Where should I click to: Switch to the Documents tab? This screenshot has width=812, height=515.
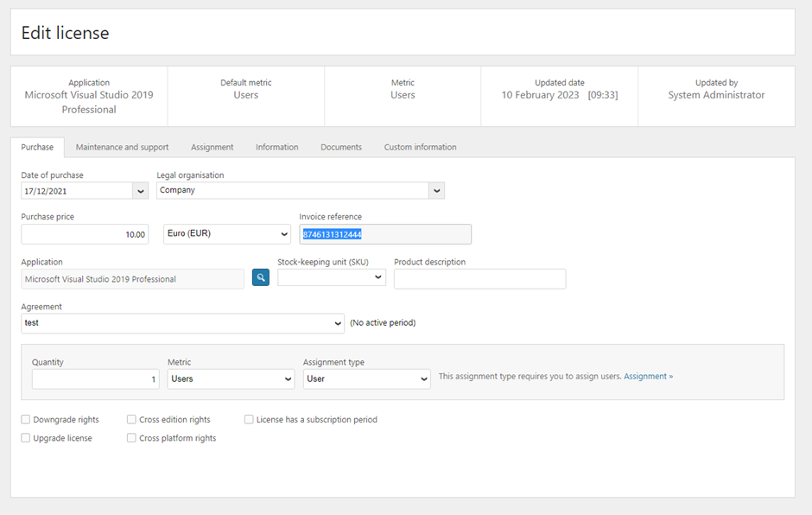point(341,147)
